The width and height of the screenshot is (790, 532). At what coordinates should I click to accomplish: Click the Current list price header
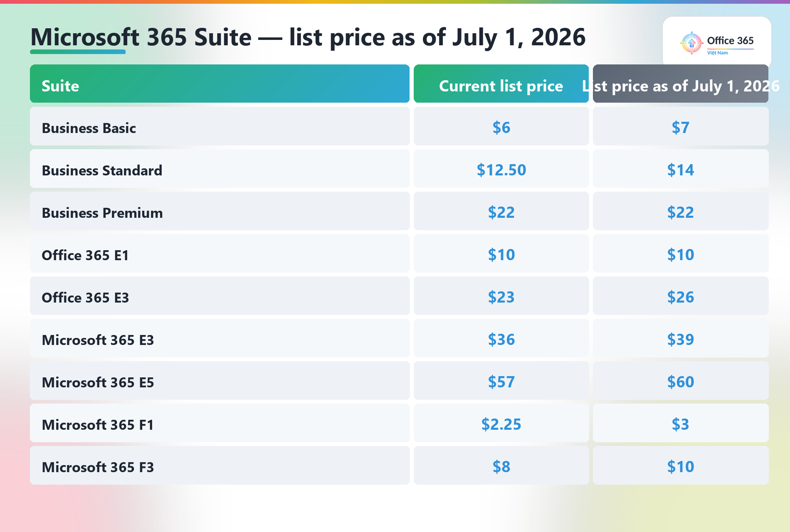[x=501, y=84]
